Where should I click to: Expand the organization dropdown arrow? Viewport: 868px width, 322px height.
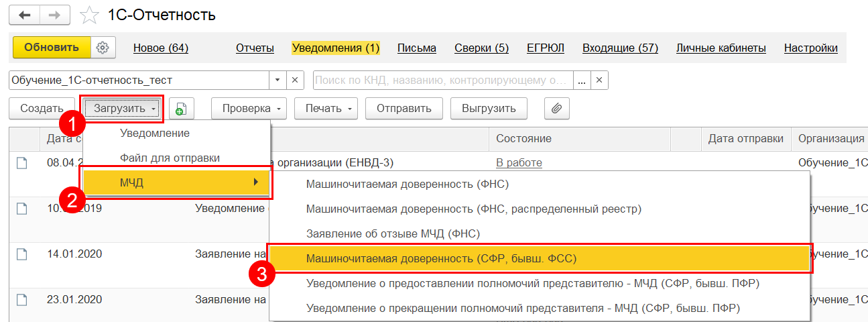pos(279,80)
